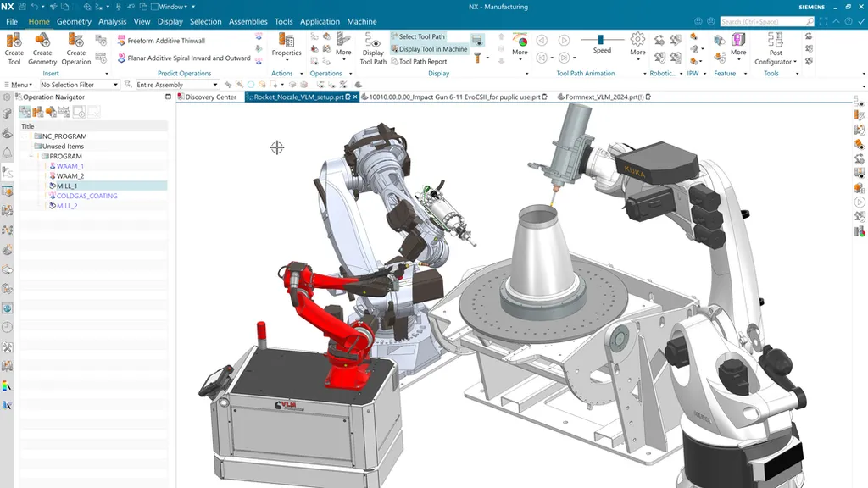
Task: Open the Feature group More icon
Action: point(738,44)
